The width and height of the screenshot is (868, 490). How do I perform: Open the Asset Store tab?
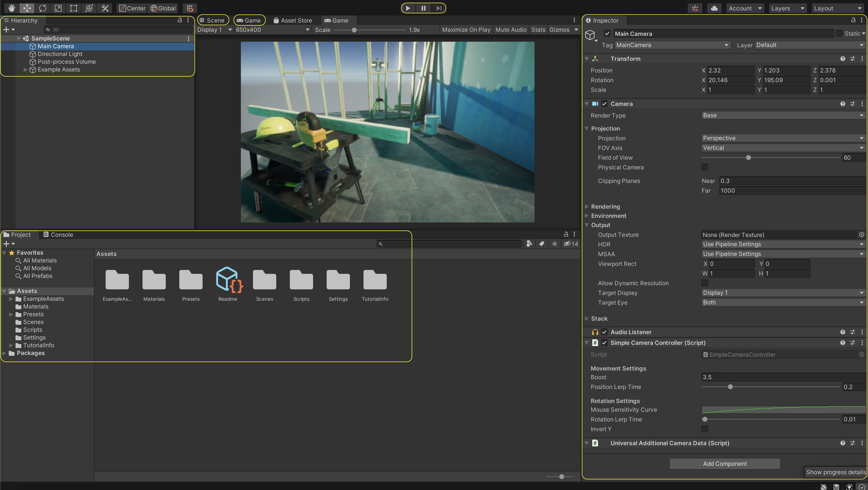click(292, 21)
